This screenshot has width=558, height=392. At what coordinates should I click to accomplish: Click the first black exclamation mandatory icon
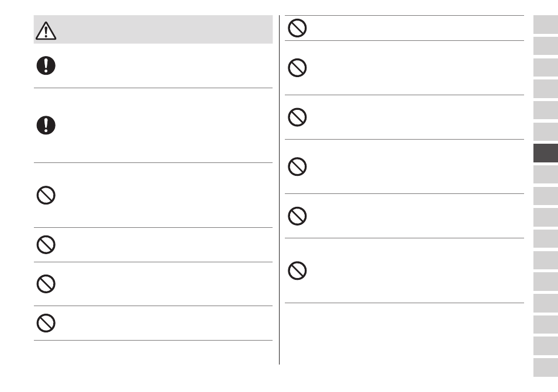(x=46, y=65)
